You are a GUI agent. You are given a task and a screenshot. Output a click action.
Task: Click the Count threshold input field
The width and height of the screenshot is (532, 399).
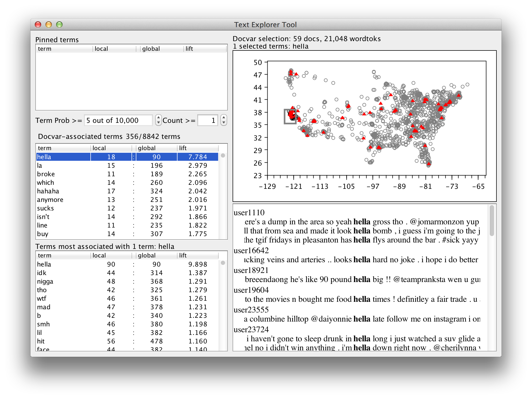(x=208, y=120)
